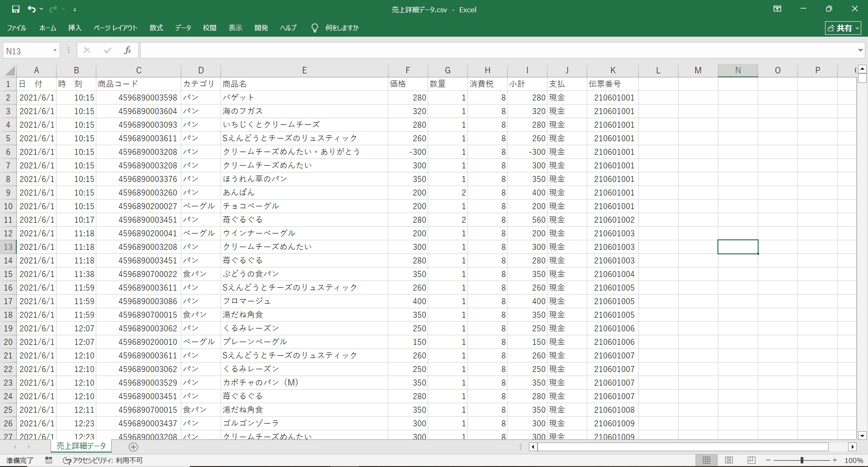Open the 開発 tab
Screen dimensions: 868x467
click(x=261, y=28)
